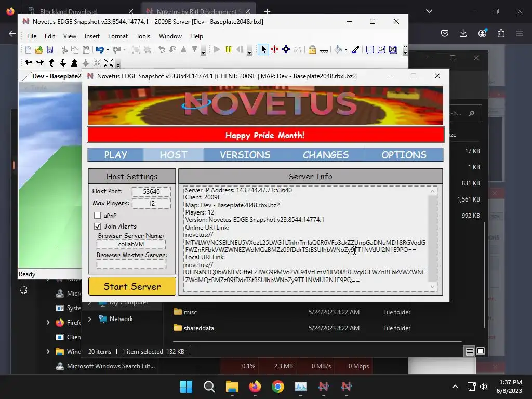Select the eyedropper color picker tool
The width and height of the screenshot is (532, 399).
click(x=355, y=49)
